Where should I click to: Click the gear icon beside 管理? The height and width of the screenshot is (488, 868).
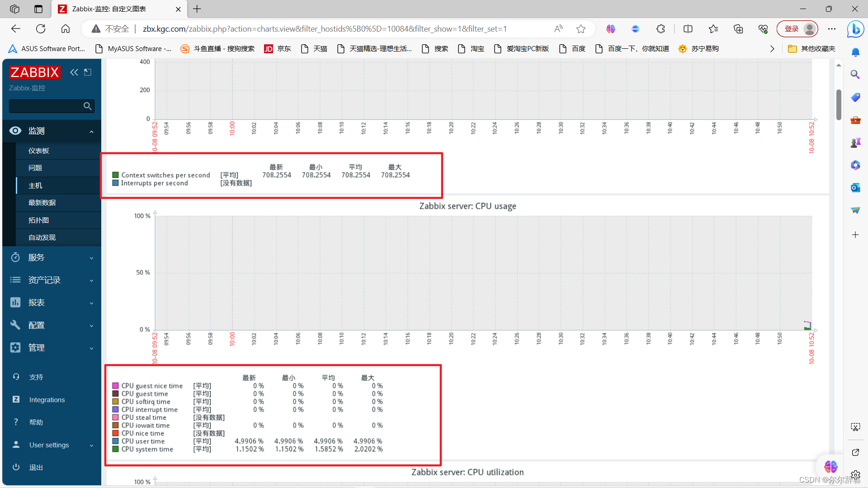[x=15, y=347]
